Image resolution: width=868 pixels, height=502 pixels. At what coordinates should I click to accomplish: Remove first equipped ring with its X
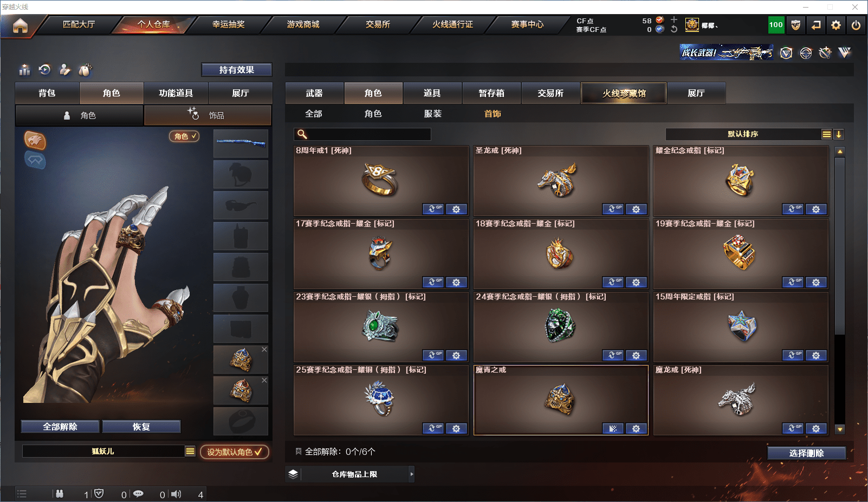click(264, 349)
